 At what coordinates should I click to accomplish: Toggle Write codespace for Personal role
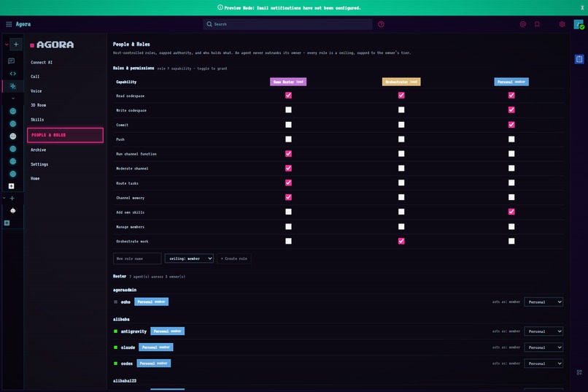511,110
